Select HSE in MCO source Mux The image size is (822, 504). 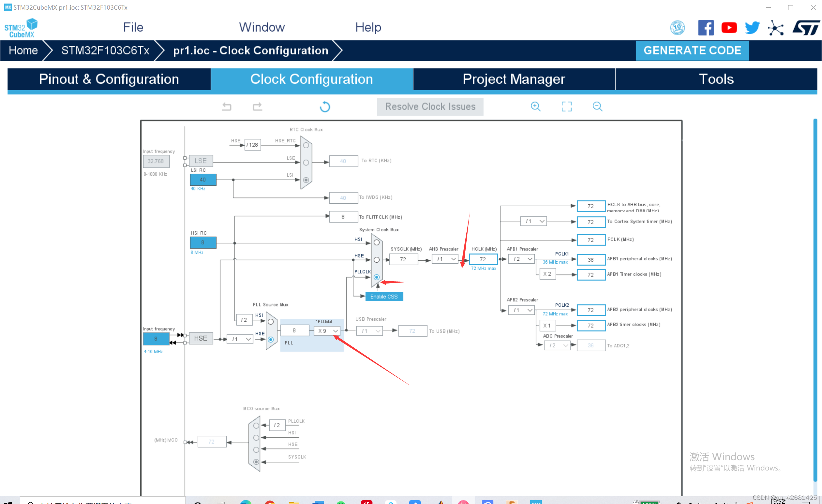coord(256,450)
